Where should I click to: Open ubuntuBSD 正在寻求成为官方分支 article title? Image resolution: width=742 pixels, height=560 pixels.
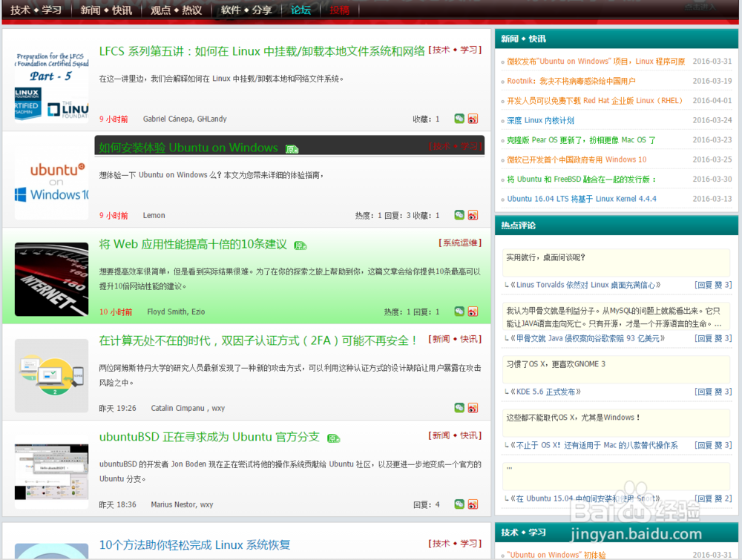(x=209, y=437)
